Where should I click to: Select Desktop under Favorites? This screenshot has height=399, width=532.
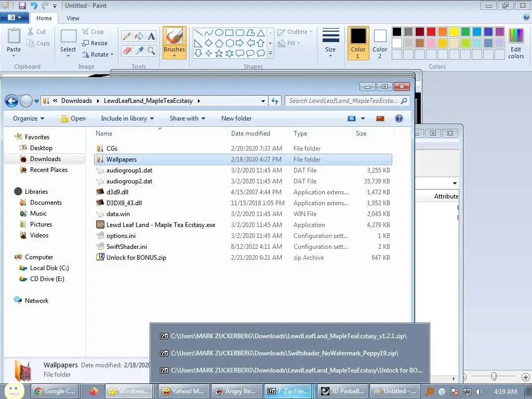(41, 148)
